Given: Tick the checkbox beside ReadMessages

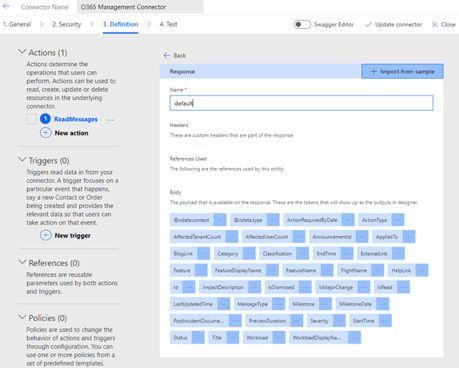Looking at the screenshot, I should click(31, 119).
